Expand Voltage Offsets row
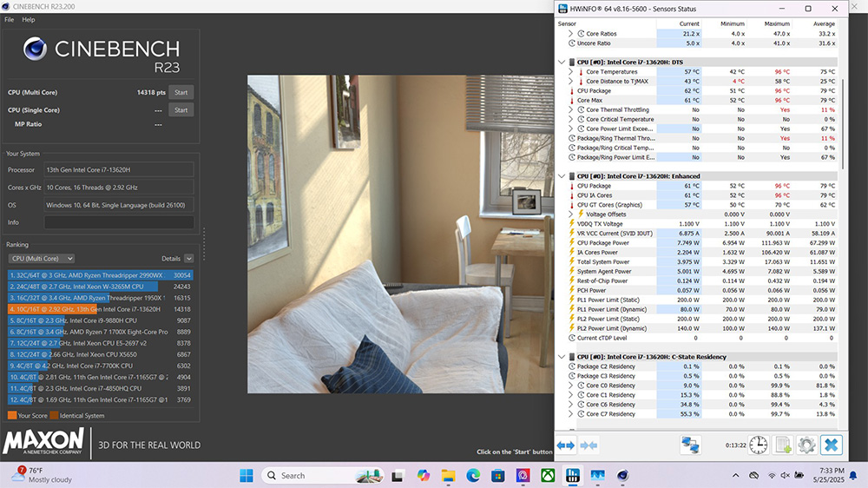 (x=570, y=214)
